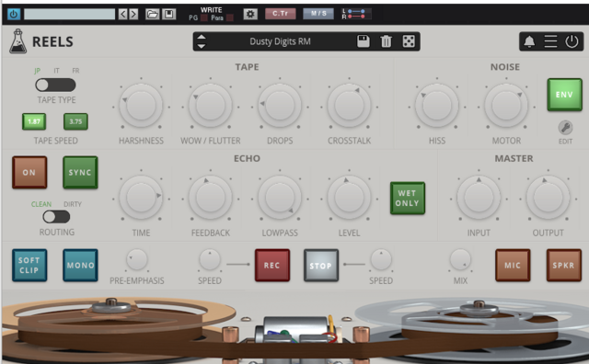The image size is (589, 364).
Task: Delete preset using trash can icon
Action: pos(387,40)
